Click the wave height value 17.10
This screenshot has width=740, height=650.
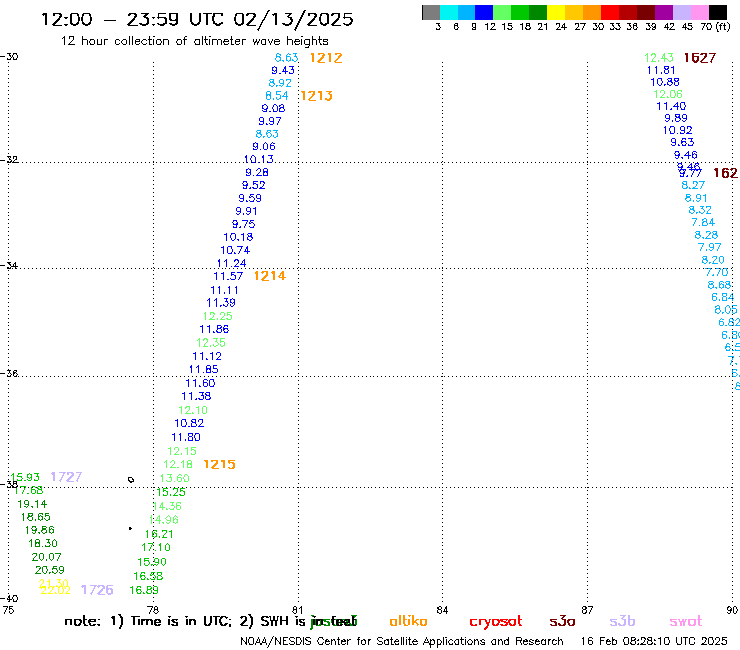point(156,548)
